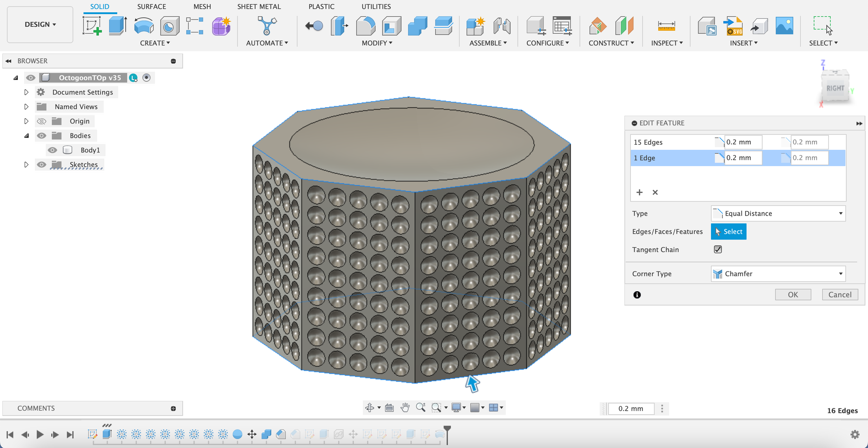Click the Right face of the ViewCube
This screenshot has height=448, width=868.
(x=835, y=87)
